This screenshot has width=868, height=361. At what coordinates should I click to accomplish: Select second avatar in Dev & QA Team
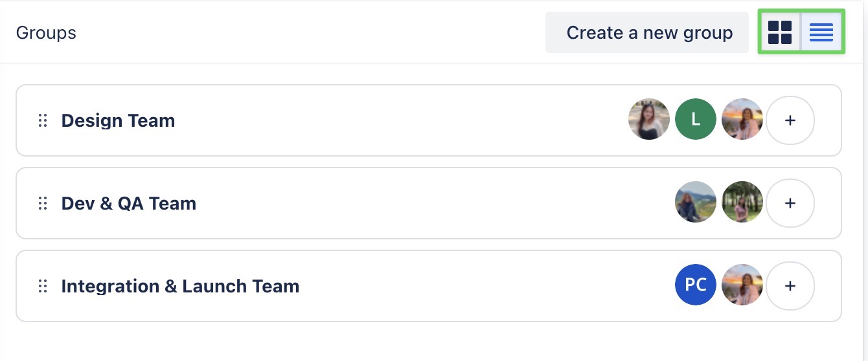pos(742,202)
